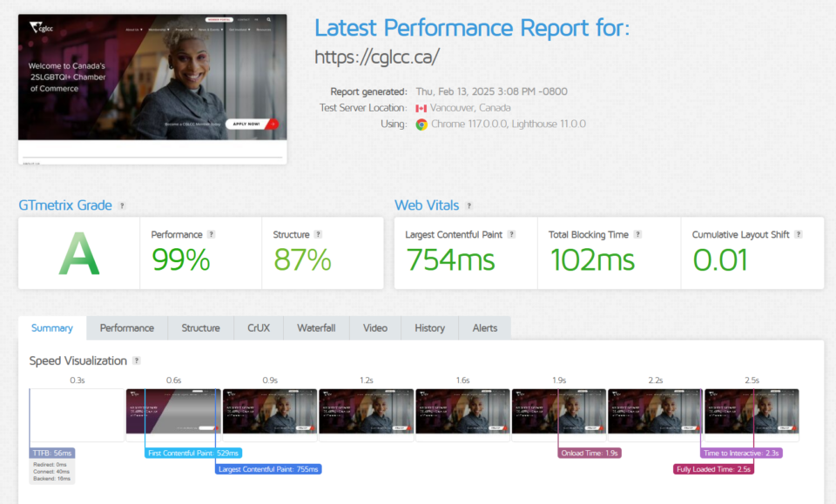Select the 1.2s filmstrip frame
The width and height of the screenshot is (836, 504).
point(367,411)
